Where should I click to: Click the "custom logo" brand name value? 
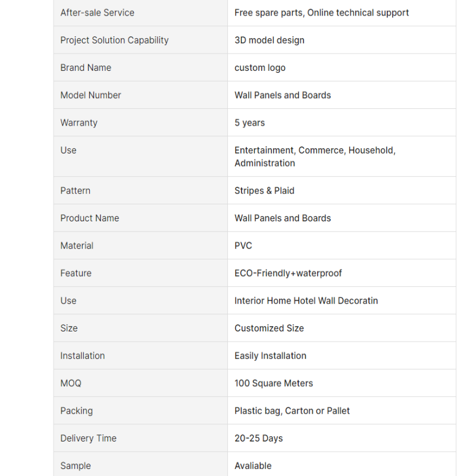pyautogui.click(x=259, y=67)
